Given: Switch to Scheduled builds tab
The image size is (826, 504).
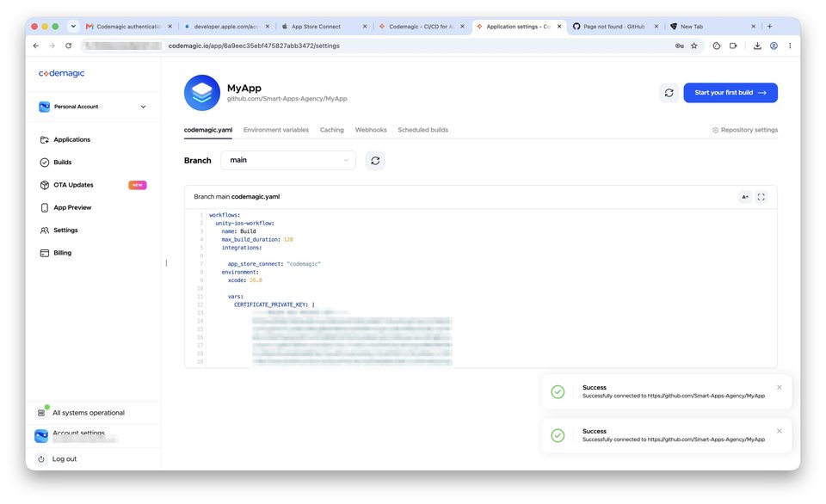Looking at the screenshot, I should 423,130.
